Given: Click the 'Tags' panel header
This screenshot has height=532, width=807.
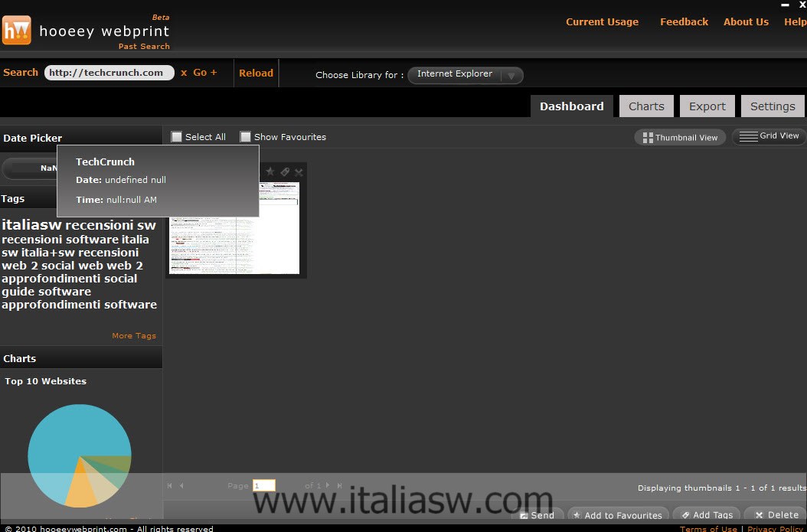Looking at the screenshot, I should [28, 198].
